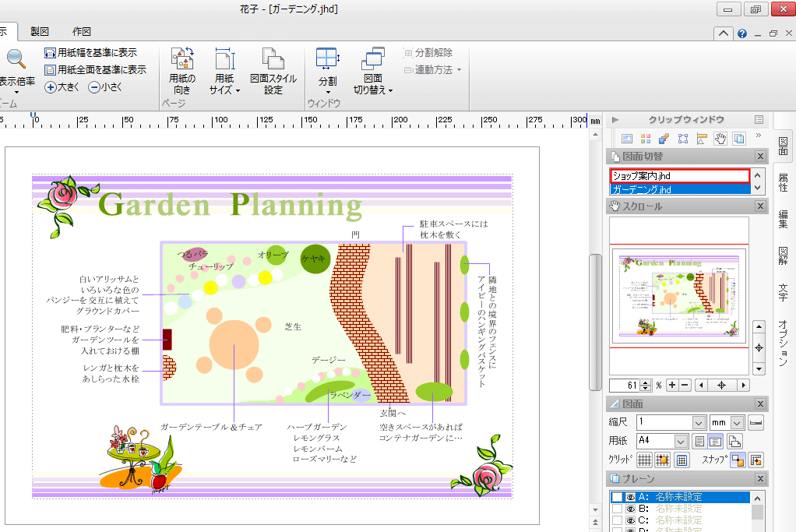Image resolution: width=796 pixels, height=532 pixels.
Task: Click the plain grid display icon
Action: click(644, 460)
